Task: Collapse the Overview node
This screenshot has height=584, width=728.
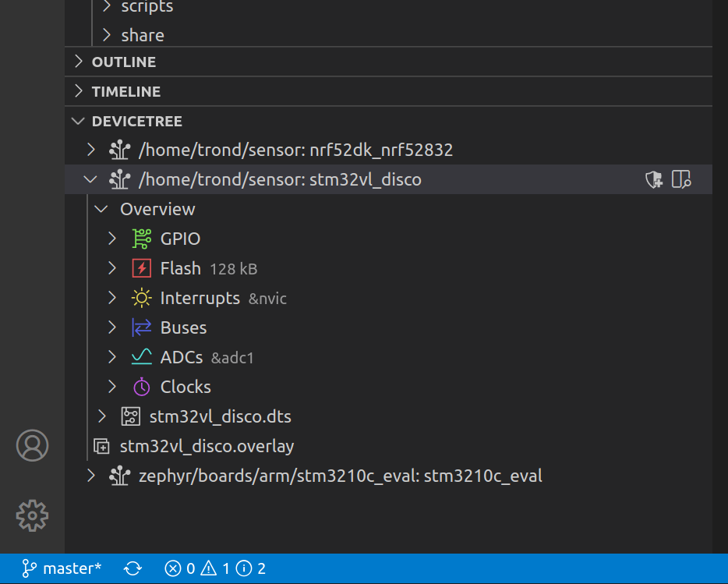Action: point(101,209)
